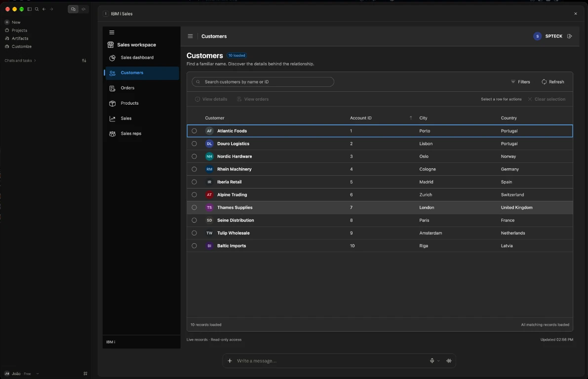
Task: Sort by City column header
Action: pos(423,118)
